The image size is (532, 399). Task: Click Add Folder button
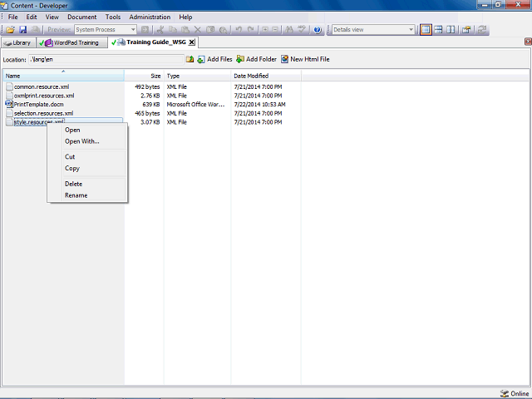click(x=257, y=59)
